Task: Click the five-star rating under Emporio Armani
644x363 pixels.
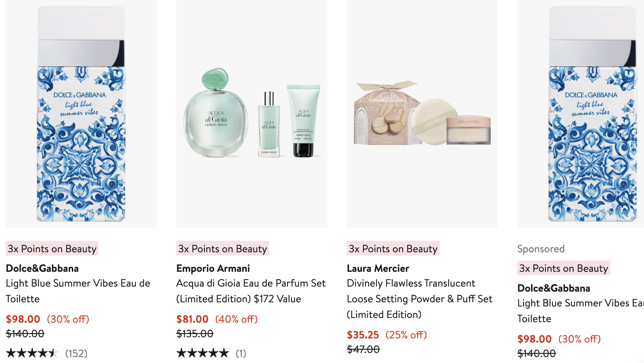Action: [203, 353]
